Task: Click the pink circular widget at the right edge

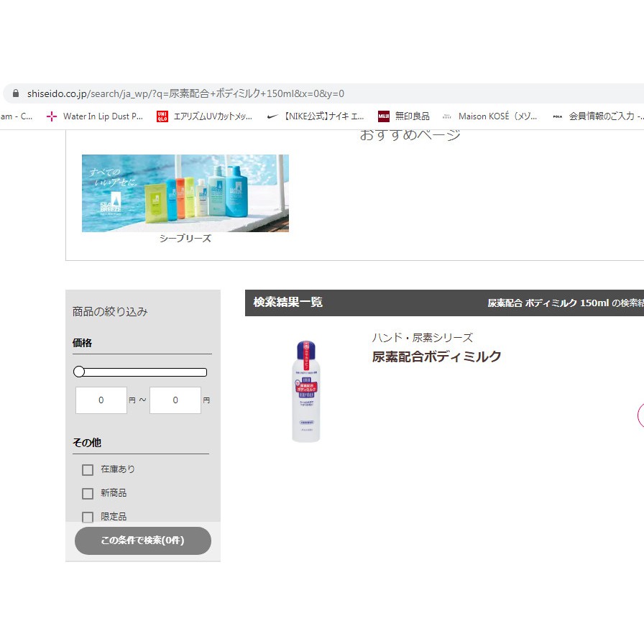Action: pos(640,415)
